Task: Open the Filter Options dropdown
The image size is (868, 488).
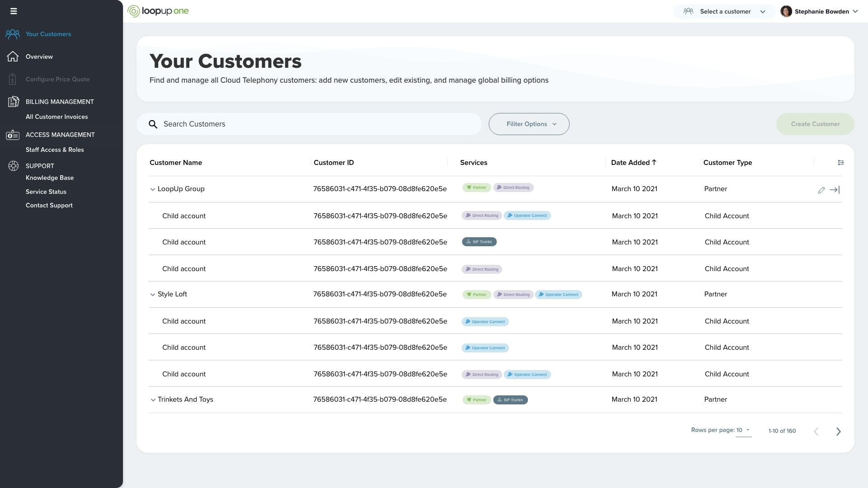Action: pos(528,124)
